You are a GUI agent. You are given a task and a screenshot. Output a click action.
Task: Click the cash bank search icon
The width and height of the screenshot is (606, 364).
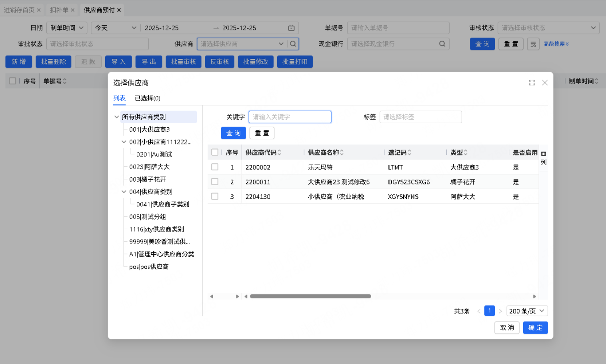(x=442, y=44)
